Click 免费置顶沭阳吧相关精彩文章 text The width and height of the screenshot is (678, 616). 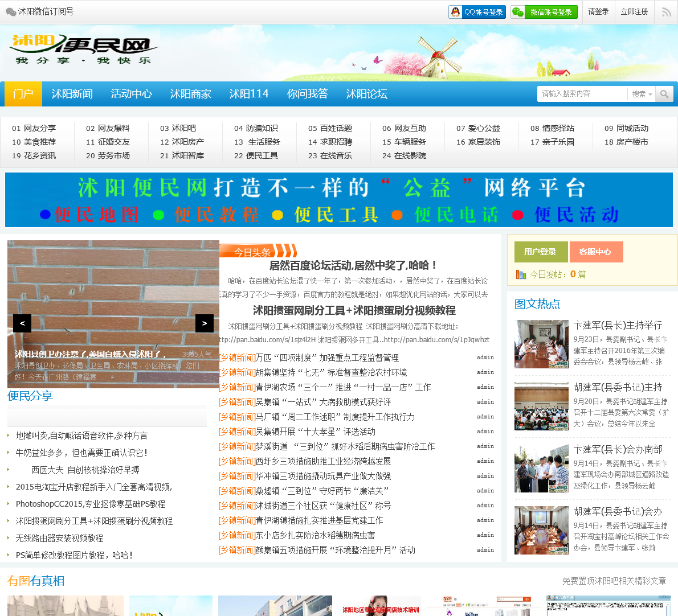(614, 581)
